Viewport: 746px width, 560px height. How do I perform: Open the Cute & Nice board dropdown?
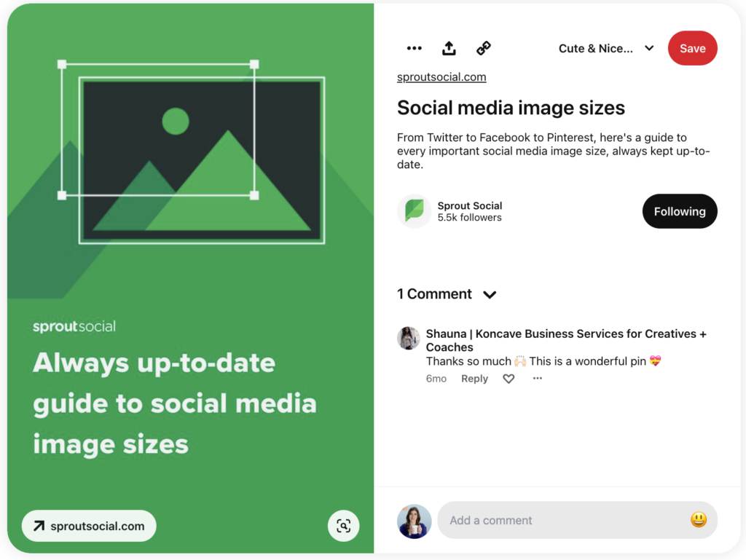coord(606,49)
